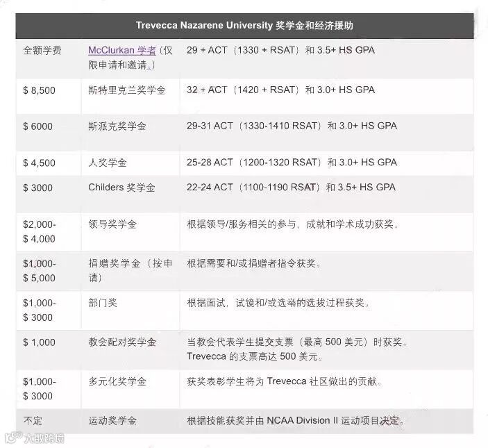
Task: Click Childers 奖学金 scholarship name
Action: click(x=121, y=188)
